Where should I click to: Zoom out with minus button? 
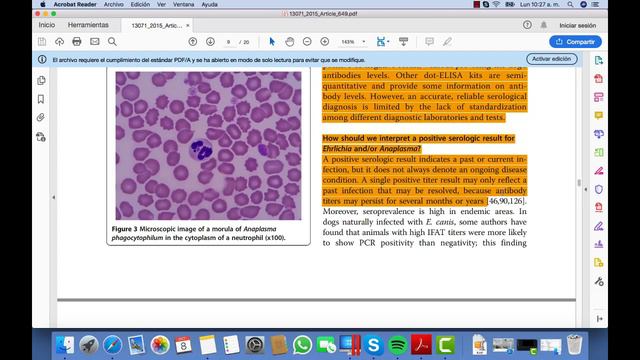[x=307, y=42]
